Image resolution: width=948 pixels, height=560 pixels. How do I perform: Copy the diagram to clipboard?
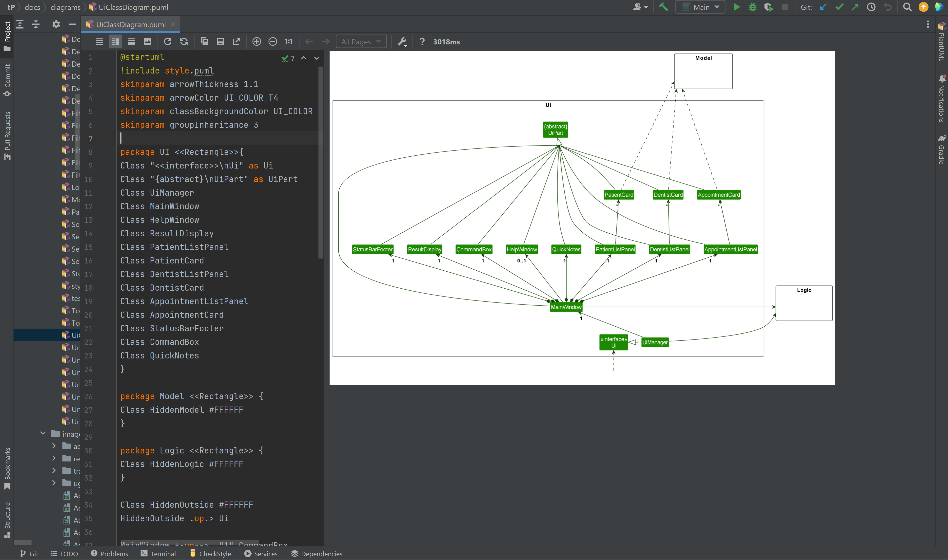(x=204, y=42)
